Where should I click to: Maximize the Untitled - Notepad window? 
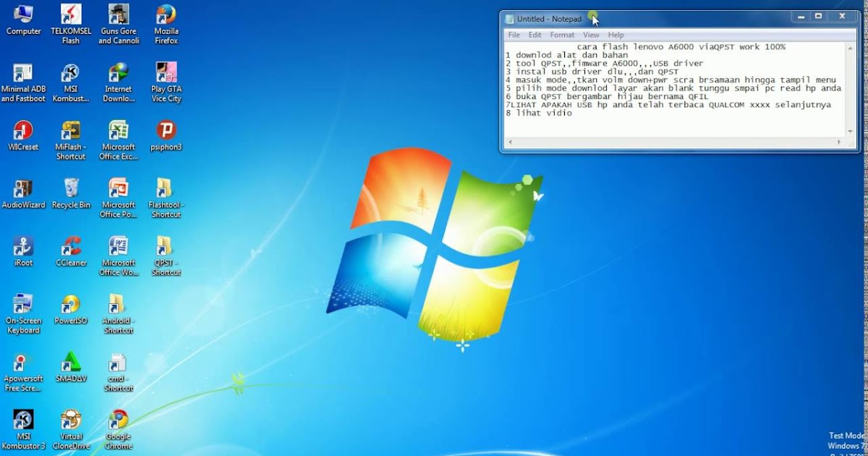click(x=819, y=17)
